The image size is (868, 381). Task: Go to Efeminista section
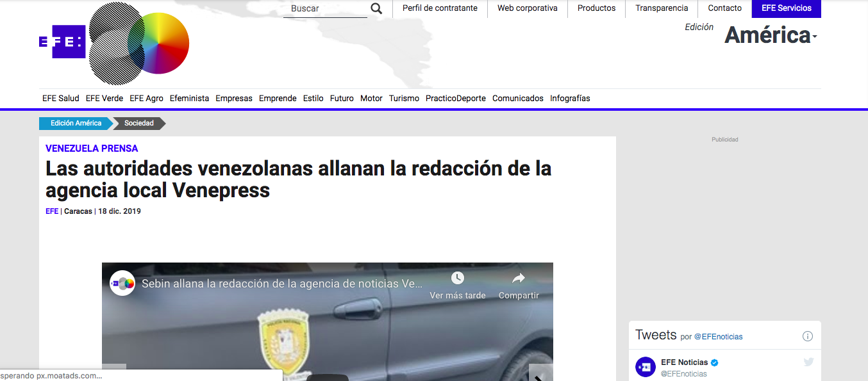[x=189, y=99]
